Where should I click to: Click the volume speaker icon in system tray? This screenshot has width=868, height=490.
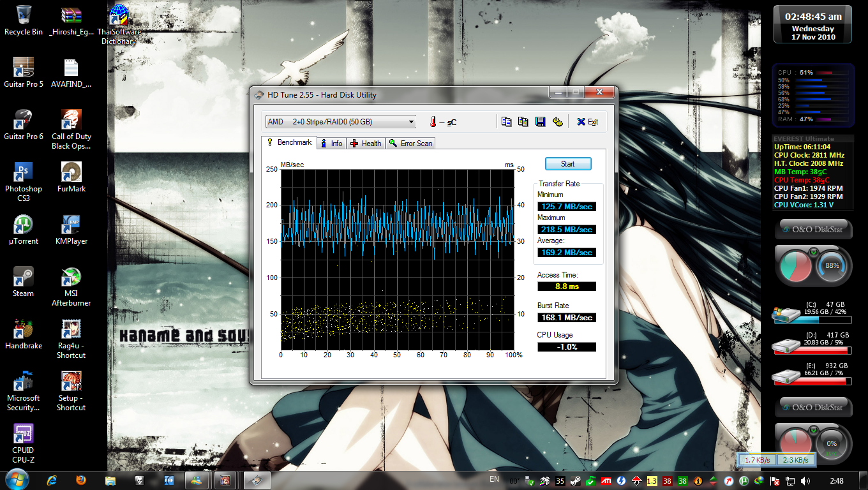[x=805, y=480]
